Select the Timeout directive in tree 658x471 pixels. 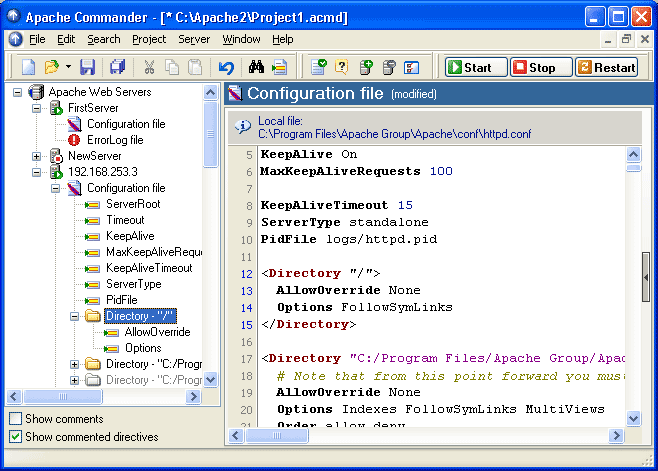(125, 220)
